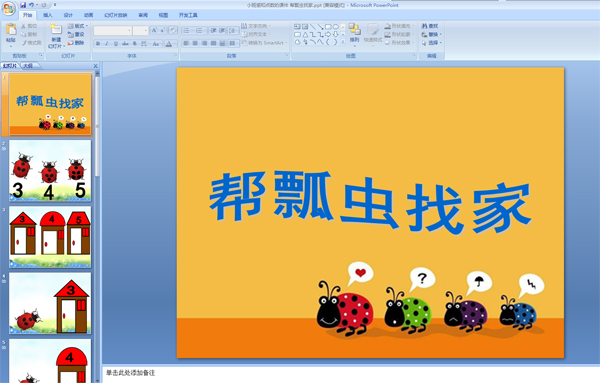Click the Office button logo
Viewport: 600px width, 383px height.
click(x=8, y=8)
